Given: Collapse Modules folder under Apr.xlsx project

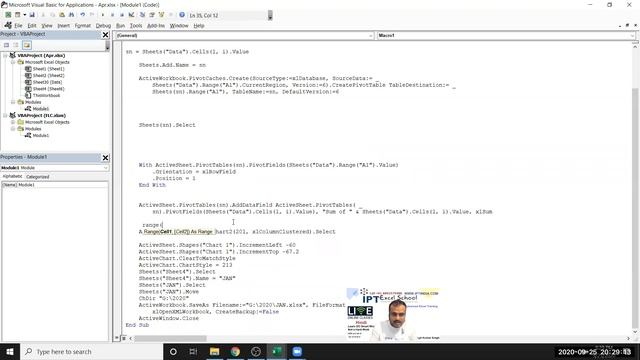Looking at the screenshot, I should [13, 102].
